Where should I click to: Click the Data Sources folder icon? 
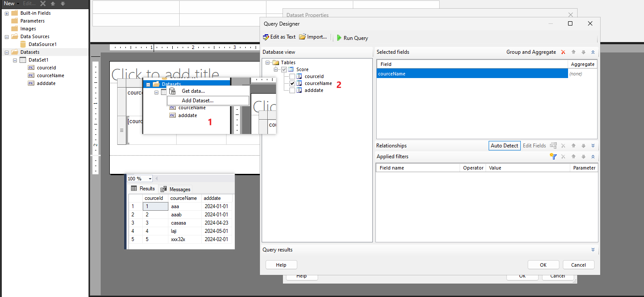[x=14, y=36]
